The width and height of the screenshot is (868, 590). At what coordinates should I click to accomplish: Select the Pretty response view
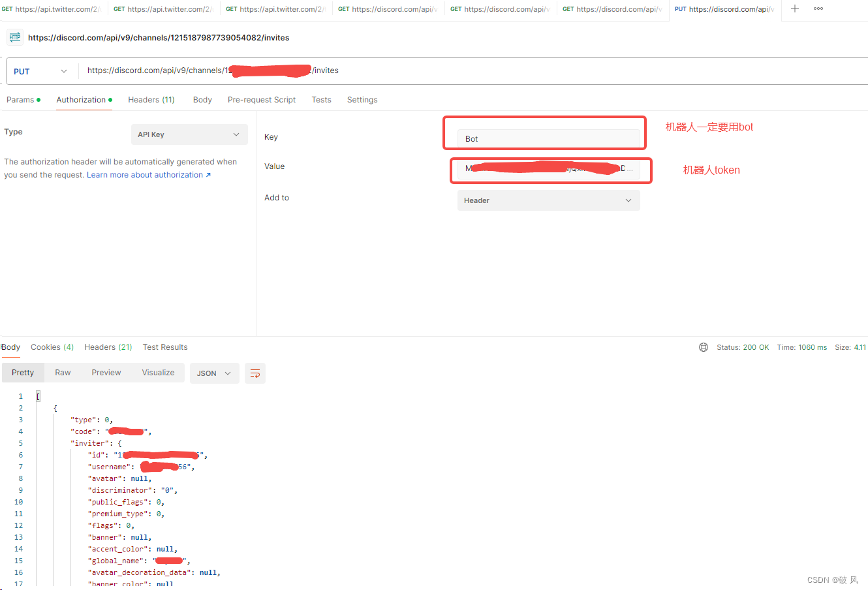pyautogui.click(x=23, y=373)
